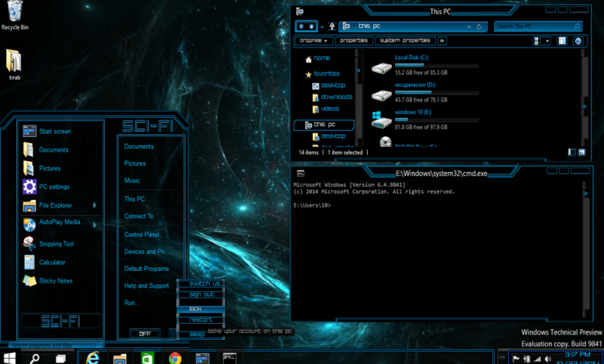Image resolution: width=604 pixels, height=364 pixels.
Task: Open address bar history dropdown chevron
Action: (x=469, y=26)
